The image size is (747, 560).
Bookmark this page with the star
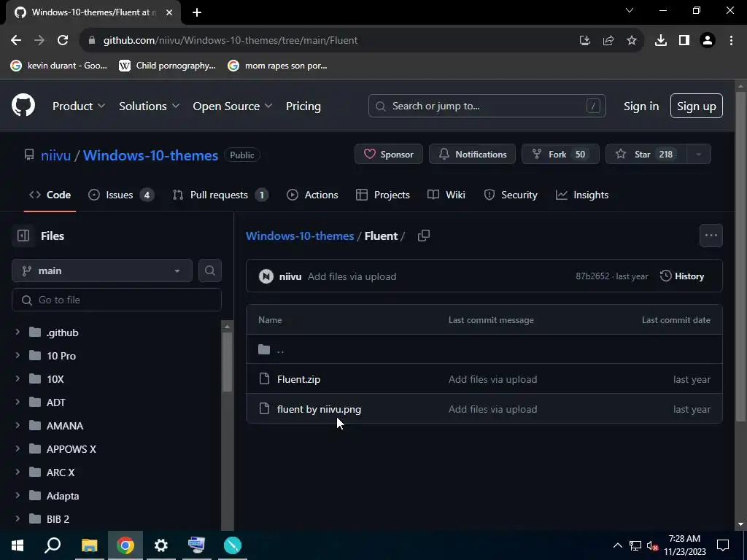tap(631, 41)
